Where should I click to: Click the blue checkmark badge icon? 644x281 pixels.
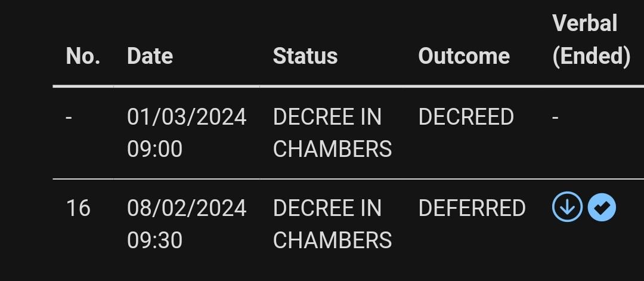point(602,208)
